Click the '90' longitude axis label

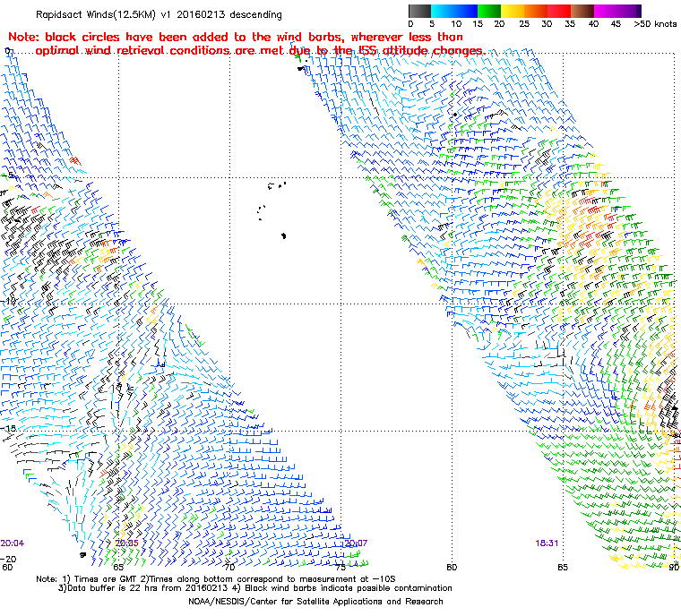tap(674, 567)
